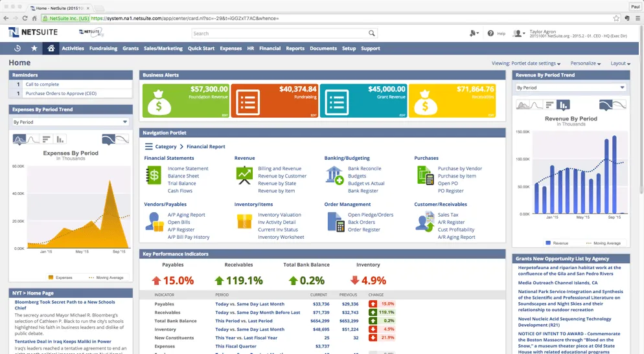Select column chart type in Expenses portlet
The width and height of the screenshot is (644, 354).
(x=60, y=140)
